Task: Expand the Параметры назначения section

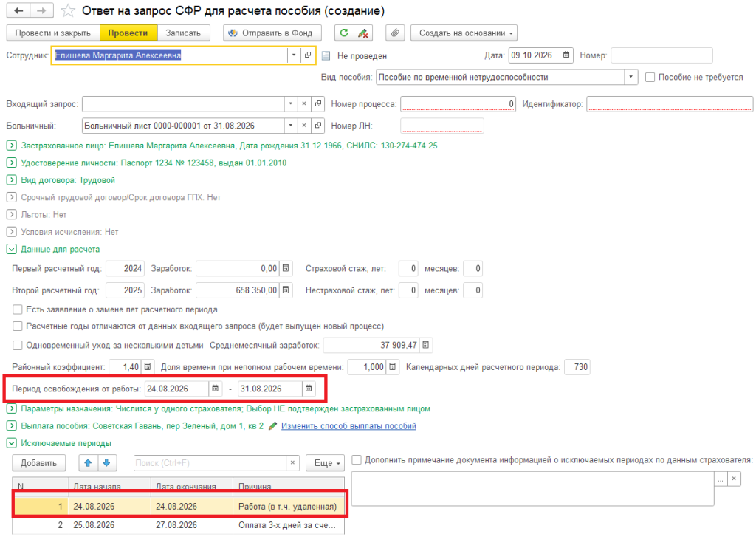Action: coord(12,408)
